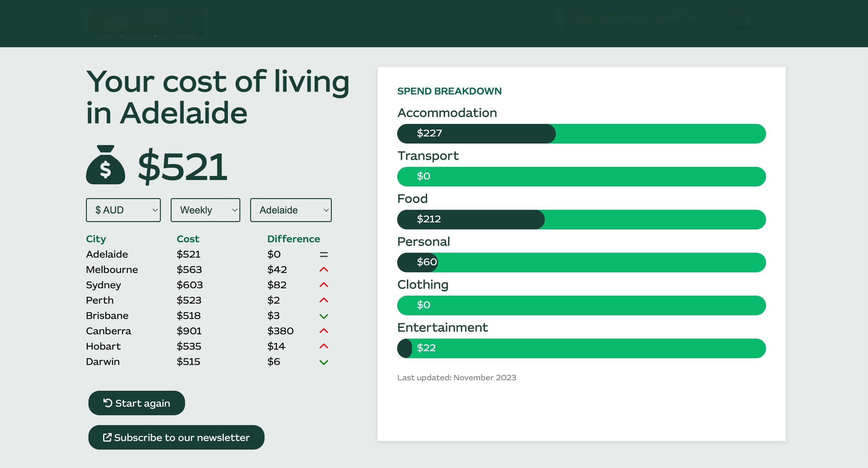This screenshot has width=868, height=468.
Task: Click the SPEND BREAKDOWN heading
Action: click(x=449, y=91)
